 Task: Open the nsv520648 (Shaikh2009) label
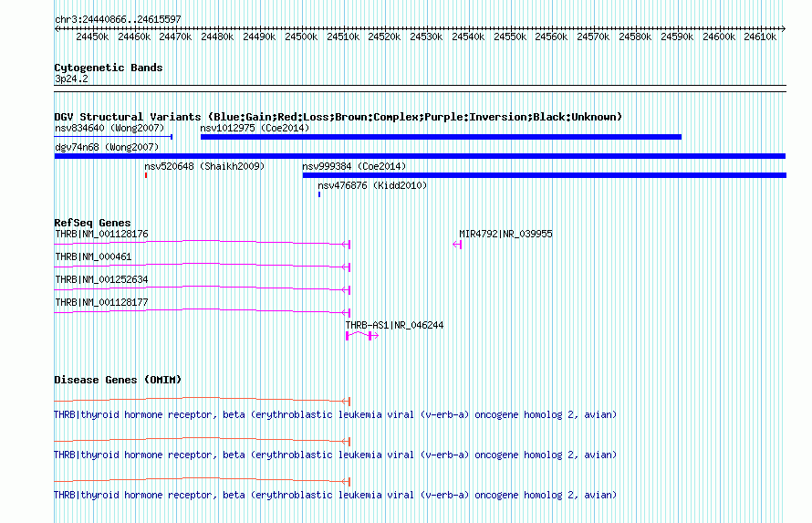[x=204, y=166]
